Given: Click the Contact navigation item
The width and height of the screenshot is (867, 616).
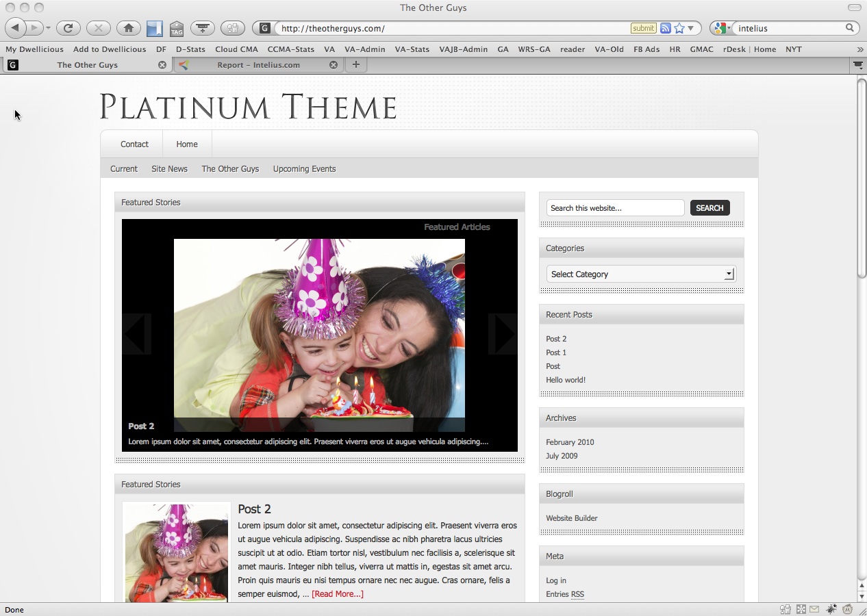Looking at the screenshot, I should pyautogui.click(x=134, y=144).
